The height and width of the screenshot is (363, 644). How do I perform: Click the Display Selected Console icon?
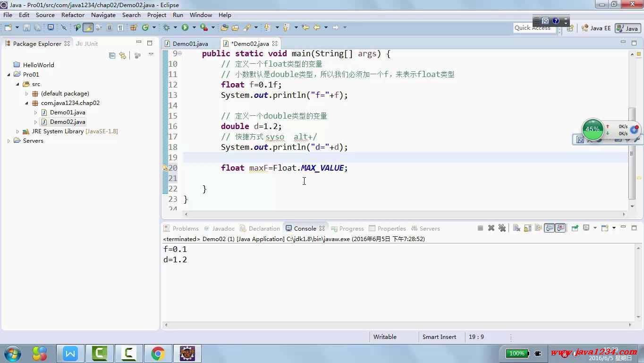(x=586, y=228)
